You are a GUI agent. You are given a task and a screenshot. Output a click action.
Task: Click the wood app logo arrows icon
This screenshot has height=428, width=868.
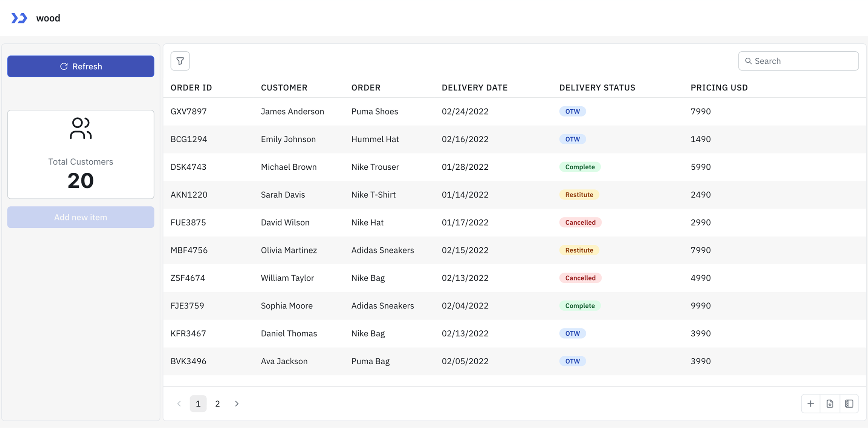coord(19,18)
